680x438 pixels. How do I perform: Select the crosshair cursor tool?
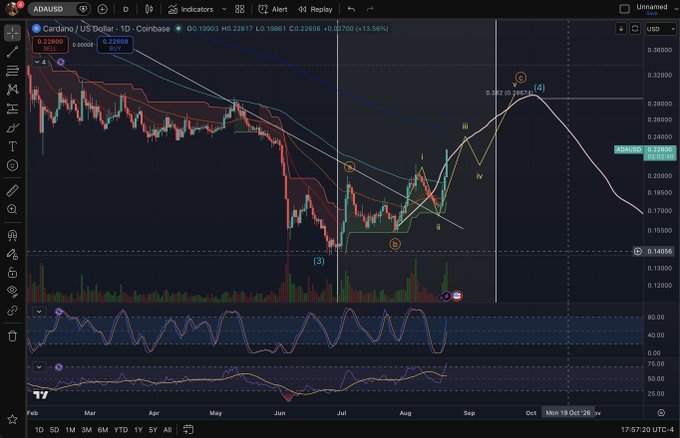pyautogui.click(x=13, y=33)
